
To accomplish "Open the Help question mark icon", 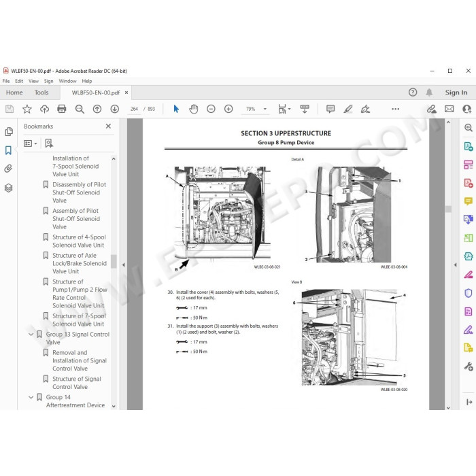I will (413, 92).
